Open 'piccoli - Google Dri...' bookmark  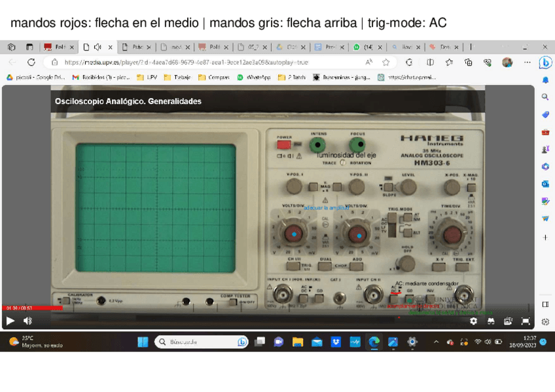pyautogui.click(x=35, y=77)
